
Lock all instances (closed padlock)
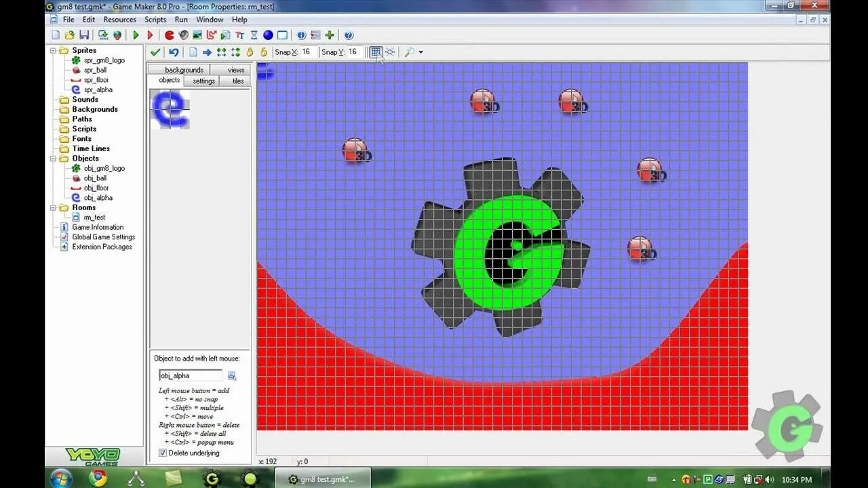pyautogui.click(x=250, y=52)
